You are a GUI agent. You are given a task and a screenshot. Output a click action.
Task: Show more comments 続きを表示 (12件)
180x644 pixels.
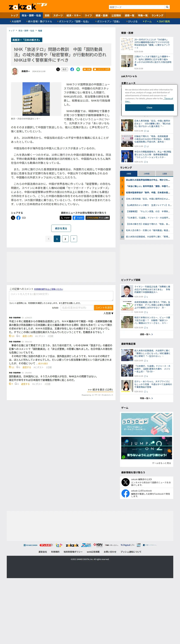(100, 390)
